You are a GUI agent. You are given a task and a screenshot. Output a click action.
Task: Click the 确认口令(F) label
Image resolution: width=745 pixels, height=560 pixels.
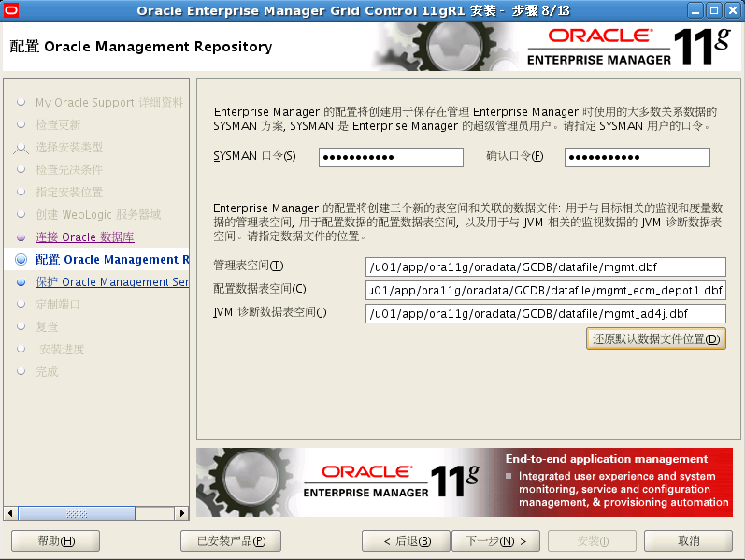tap(514, 156)
